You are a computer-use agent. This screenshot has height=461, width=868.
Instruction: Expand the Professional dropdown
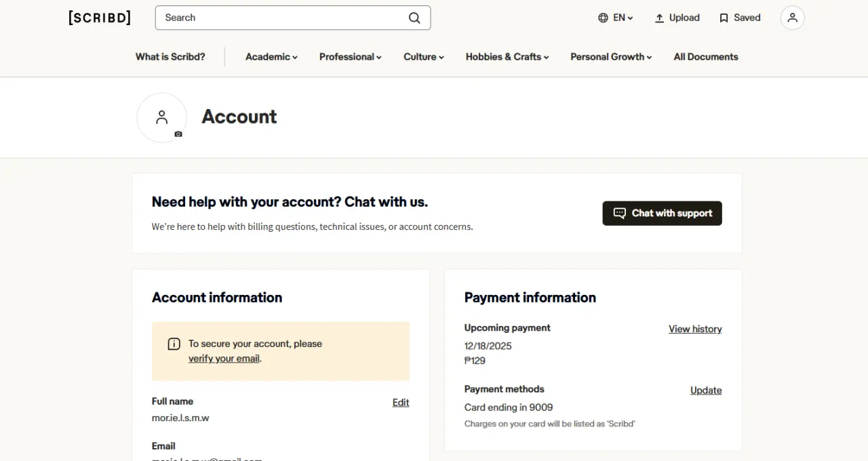[x=351, y=57]
